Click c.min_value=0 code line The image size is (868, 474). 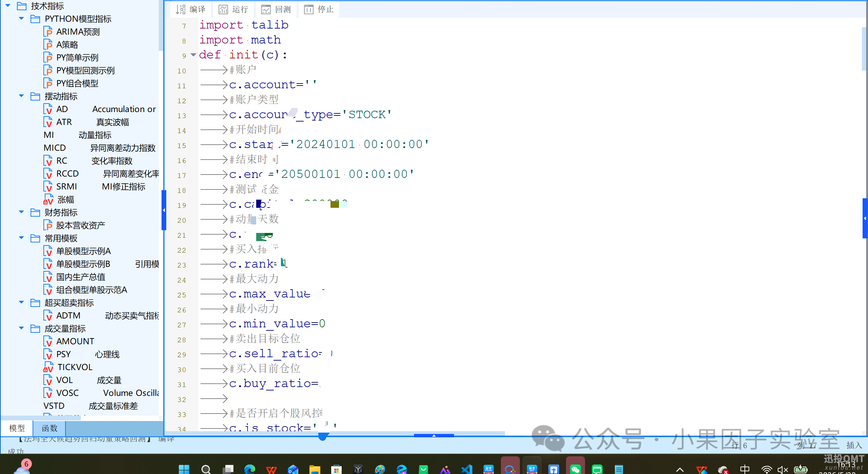[x=277, y=324]
